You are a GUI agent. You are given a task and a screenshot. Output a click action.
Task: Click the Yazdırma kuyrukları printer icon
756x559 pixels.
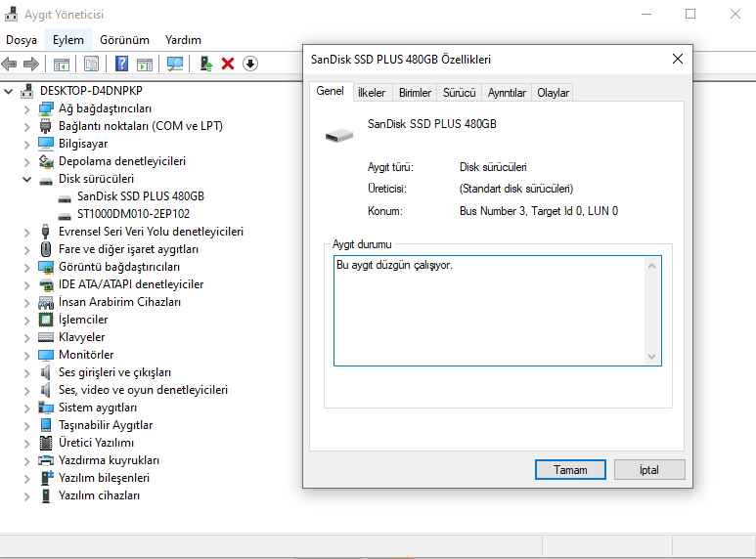[x=46, y=460]
